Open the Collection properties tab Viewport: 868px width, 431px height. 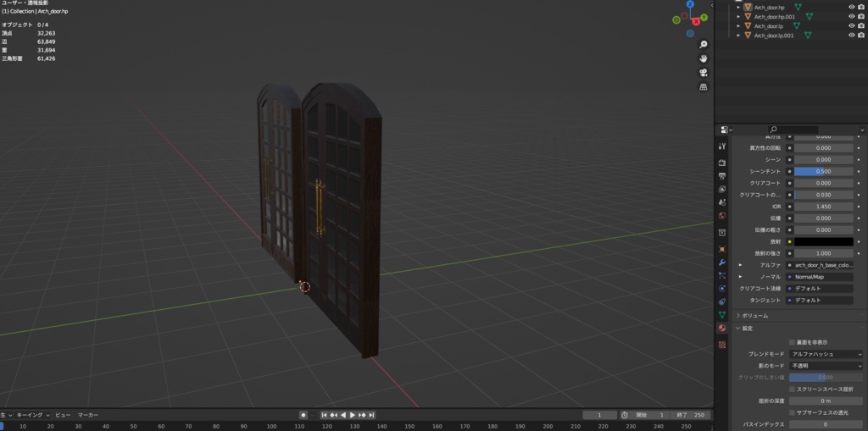click(722, 232)
